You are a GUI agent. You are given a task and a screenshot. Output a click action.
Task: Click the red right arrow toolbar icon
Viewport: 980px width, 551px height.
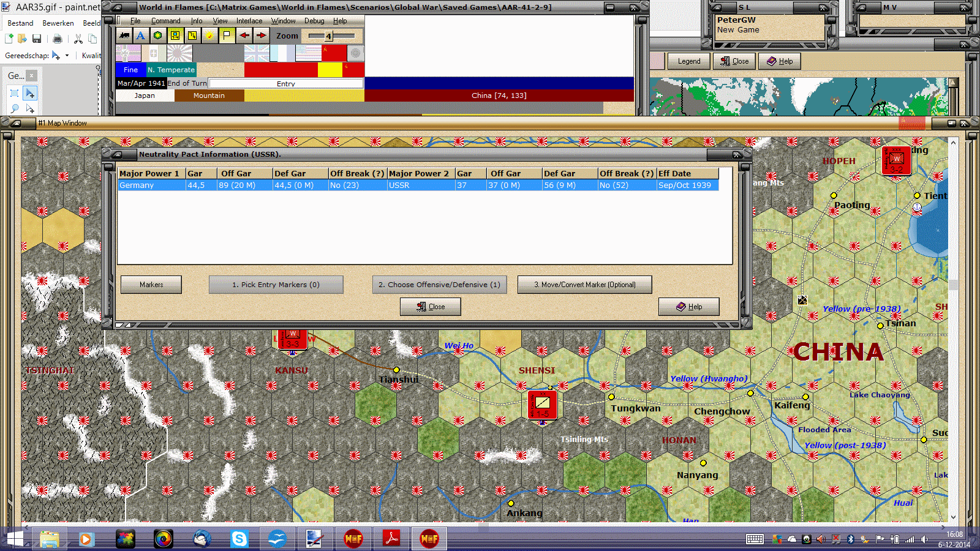261,36
